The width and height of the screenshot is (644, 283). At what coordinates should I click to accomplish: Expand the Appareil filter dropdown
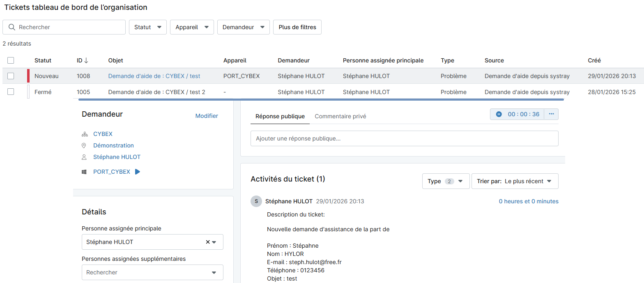192,27
